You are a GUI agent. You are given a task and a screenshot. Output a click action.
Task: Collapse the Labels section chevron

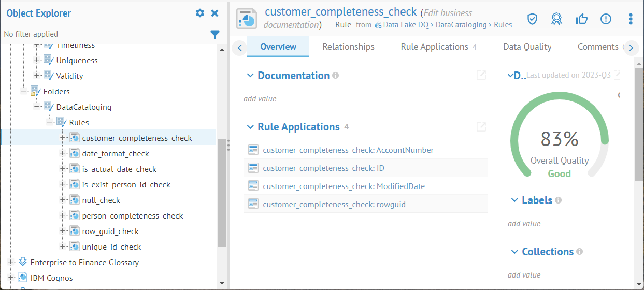tap(514, 200)
